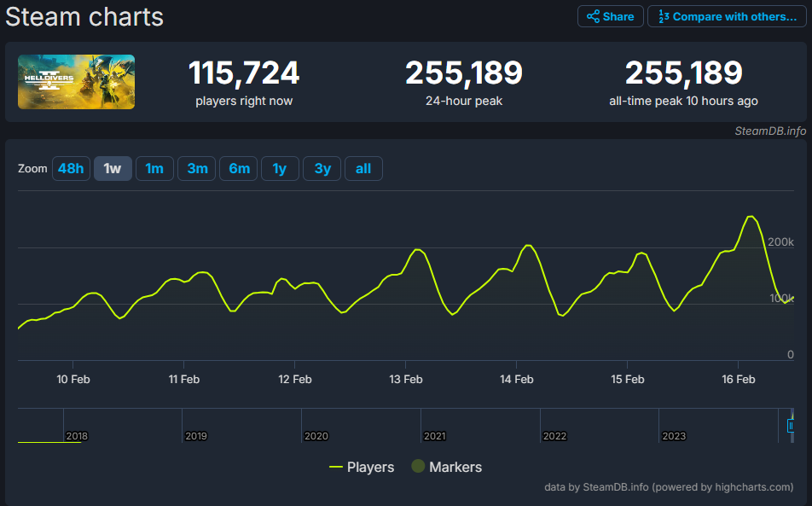Image resolution: width=812 pixels, height=506 pixels.
Task: Open Compare with others option
Action: [727, 16]
